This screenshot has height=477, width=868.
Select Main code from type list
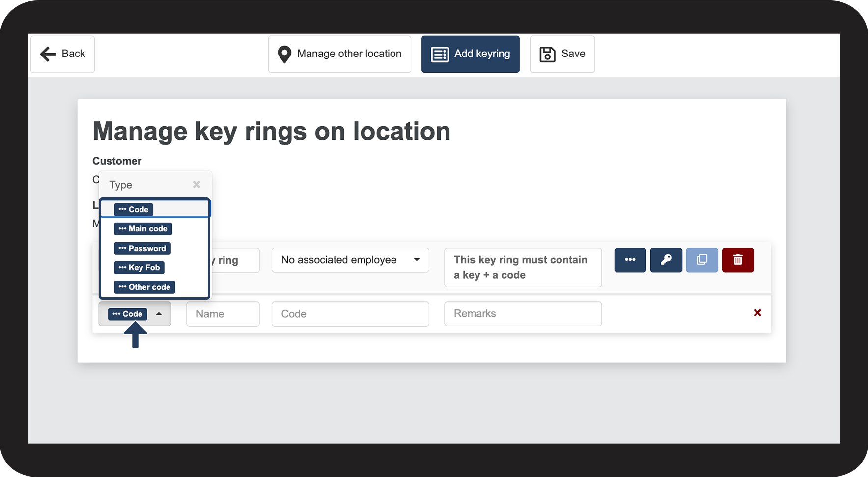click(143, 229)
